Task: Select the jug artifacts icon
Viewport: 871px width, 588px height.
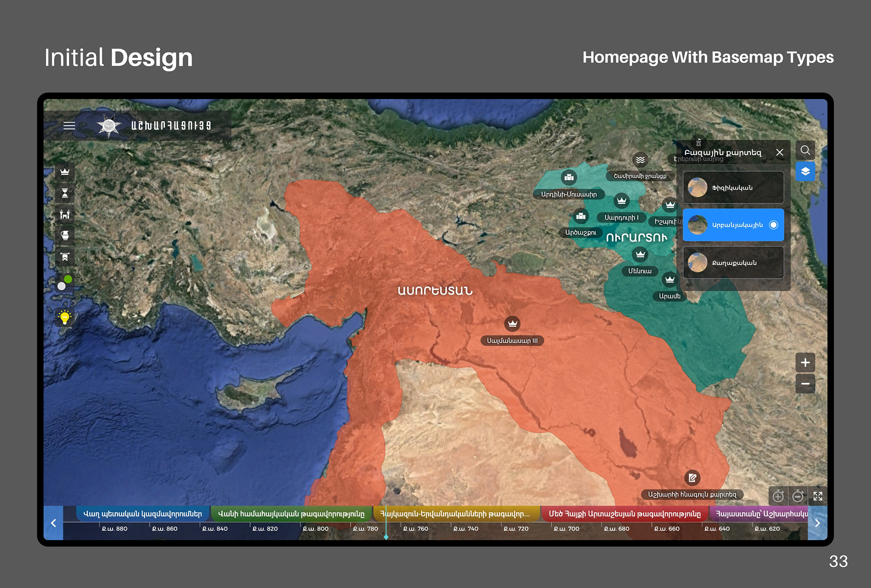Action: pyautogui.click(x=65, y=235)
